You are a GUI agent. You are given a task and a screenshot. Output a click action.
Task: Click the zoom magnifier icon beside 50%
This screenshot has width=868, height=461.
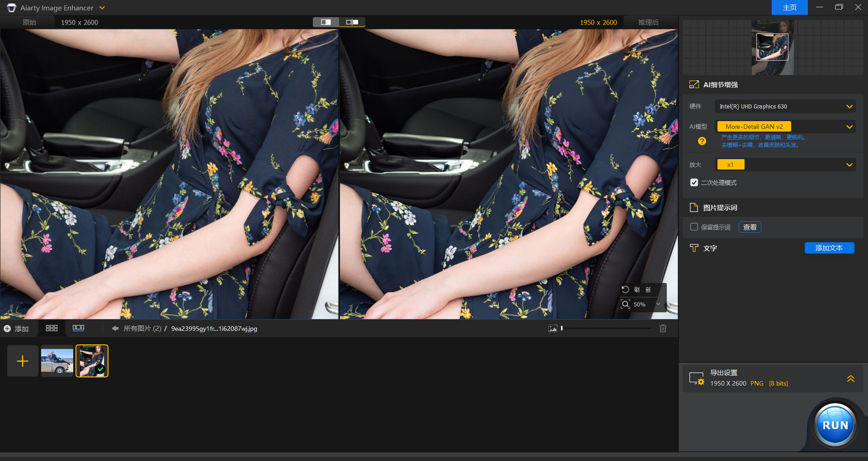click(x=625, y=304)
